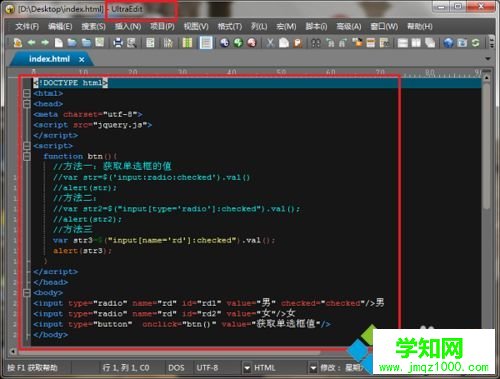Viewport: 500px width, 379px height.
Task: Click the green back arrow toolbar icon
Action: tap(31, 43)
